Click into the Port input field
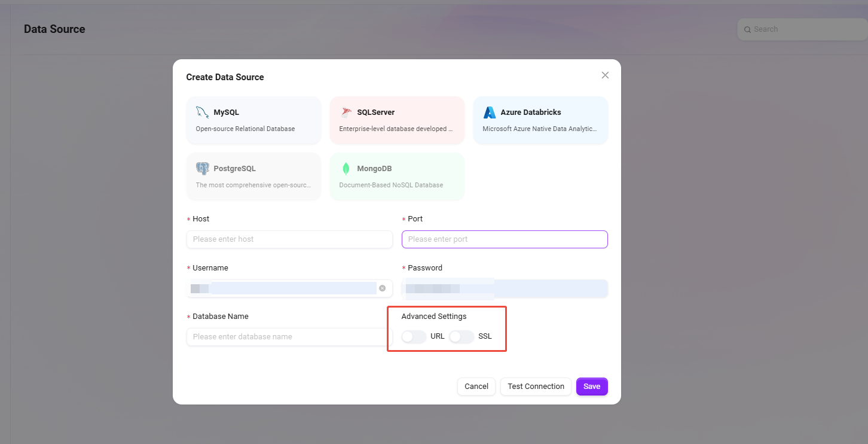 [x=505, y=239]
